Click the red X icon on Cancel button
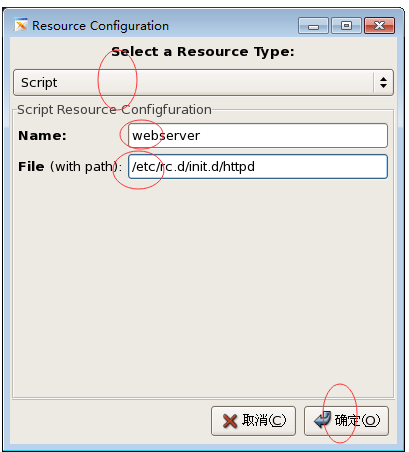 pos(230,421)
